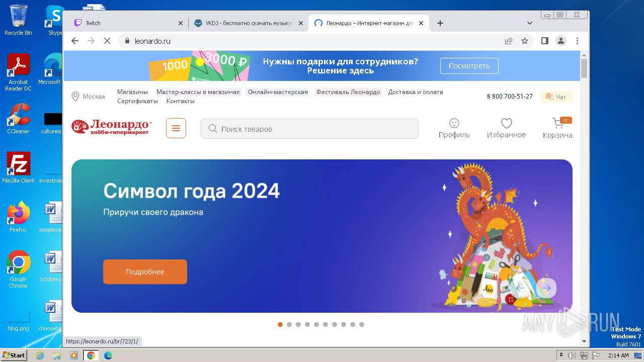
Task: Open Онлайн-мастерская link
Action: pos(278,92)
